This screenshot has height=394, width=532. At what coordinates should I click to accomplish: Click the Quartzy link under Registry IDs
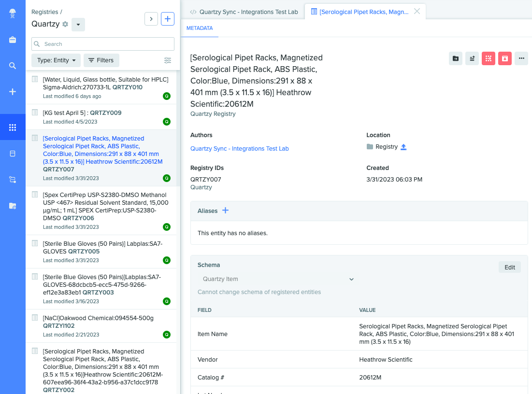coord(201,187)
